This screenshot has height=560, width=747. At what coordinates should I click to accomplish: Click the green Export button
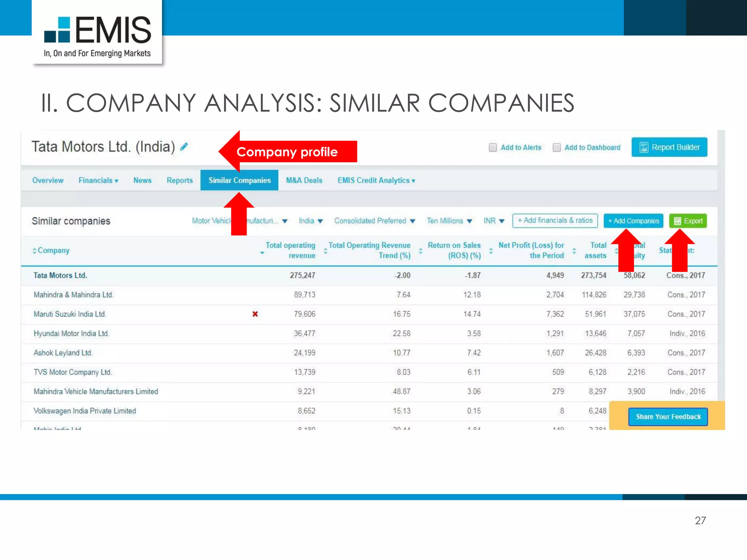click(688, 221)
